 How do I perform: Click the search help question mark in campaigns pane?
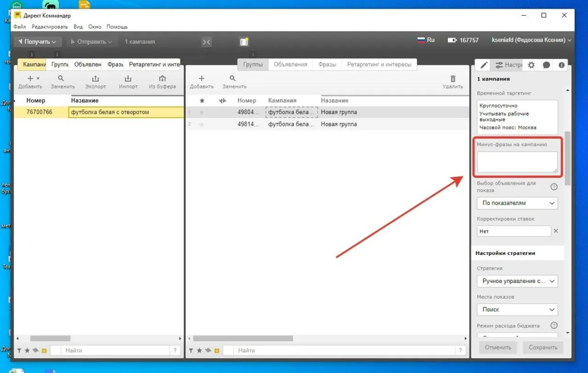[175, 350]
